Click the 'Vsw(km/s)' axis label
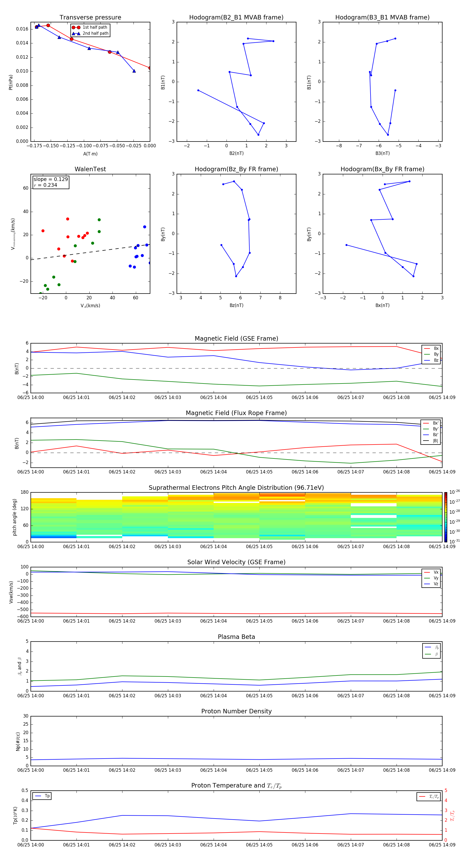473x868 pixels. pyautogui.click(x=11, y=592)
